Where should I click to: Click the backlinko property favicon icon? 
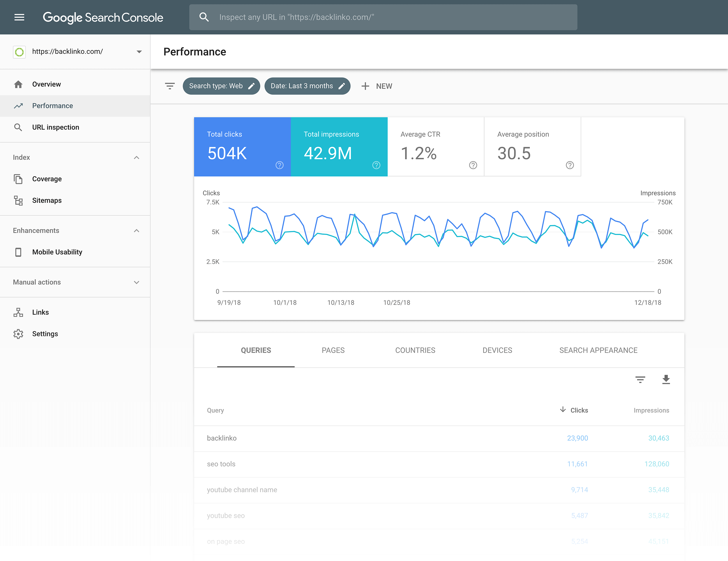coord(19,52)
